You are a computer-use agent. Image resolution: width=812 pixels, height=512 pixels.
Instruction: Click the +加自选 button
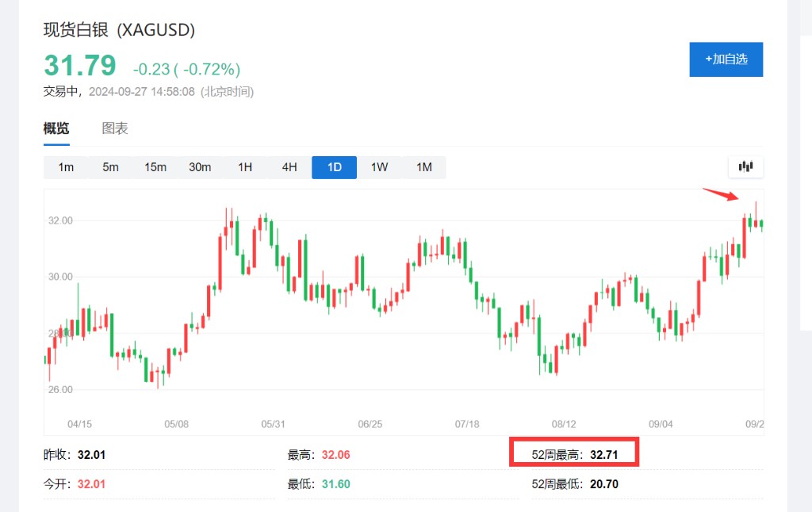coord(726,59)
